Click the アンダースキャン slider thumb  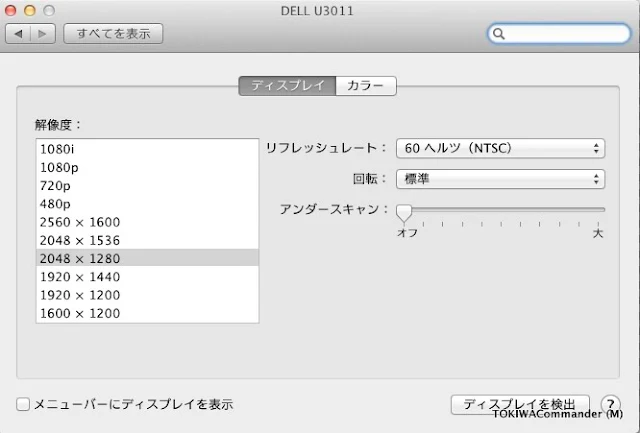(404, 213)
